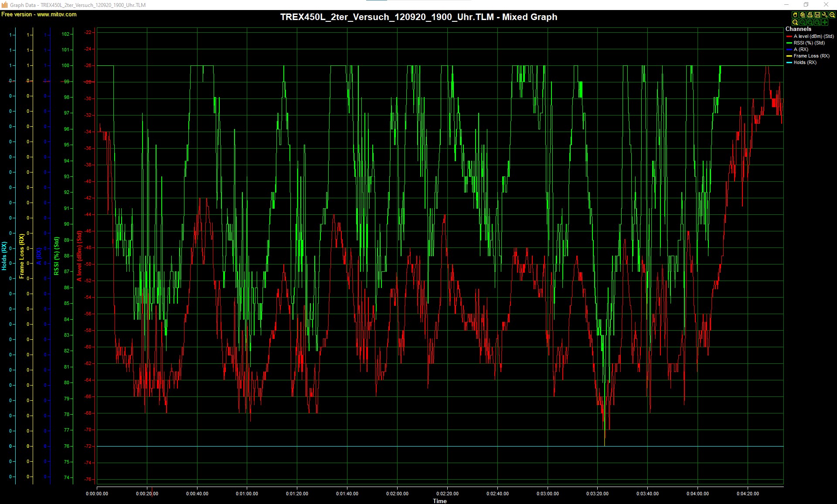Click the save floppy disk icon

[817, 15]
